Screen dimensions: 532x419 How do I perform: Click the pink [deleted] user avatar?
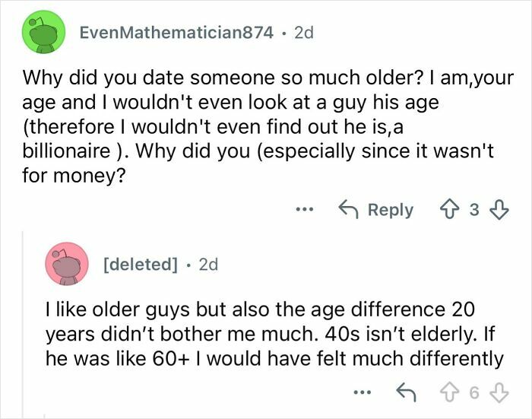point(67,265)
